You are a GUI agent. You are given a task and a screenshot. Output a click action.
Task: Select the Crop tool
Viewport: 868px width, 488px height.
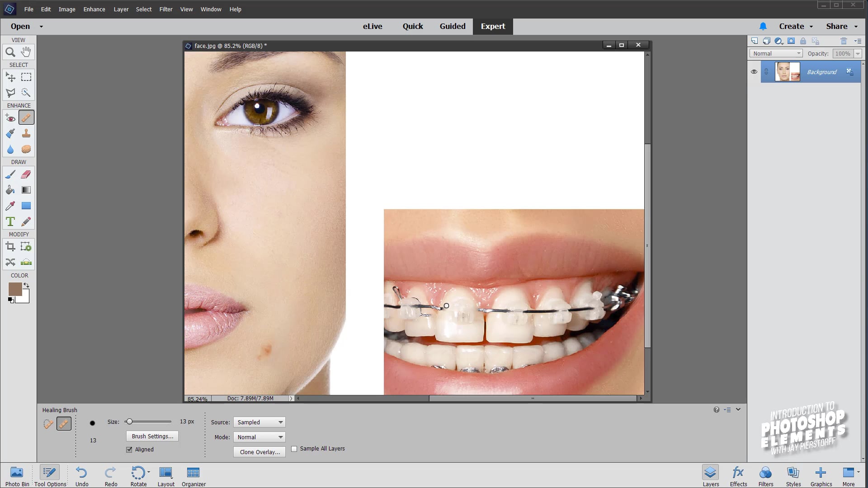[x=10, y=247]
